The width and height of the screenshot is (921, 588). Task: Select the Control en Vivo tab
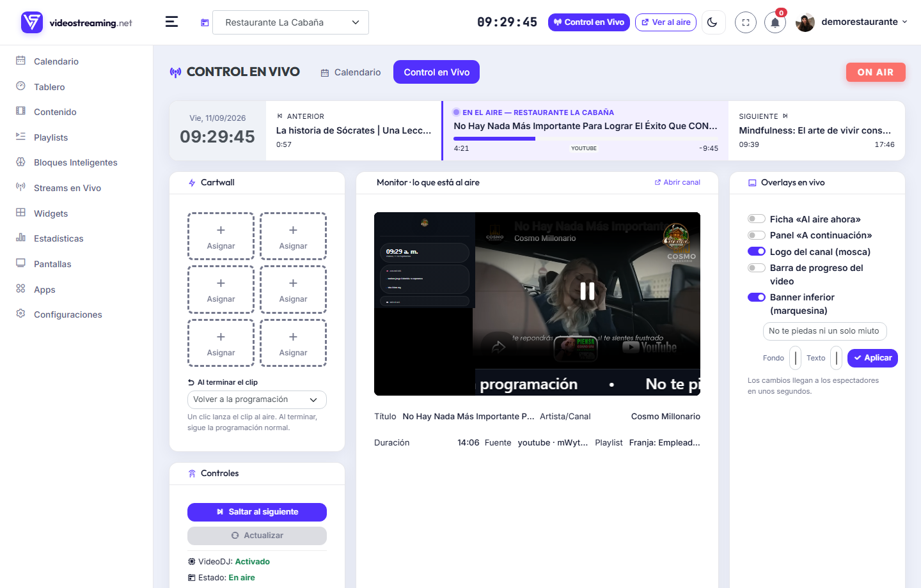(436, 72)
